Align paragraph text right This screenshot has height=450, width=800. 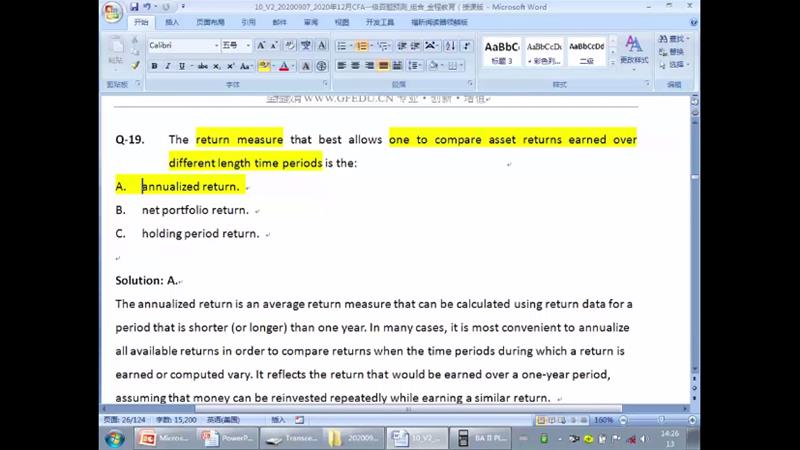click(x=369, y=66)
